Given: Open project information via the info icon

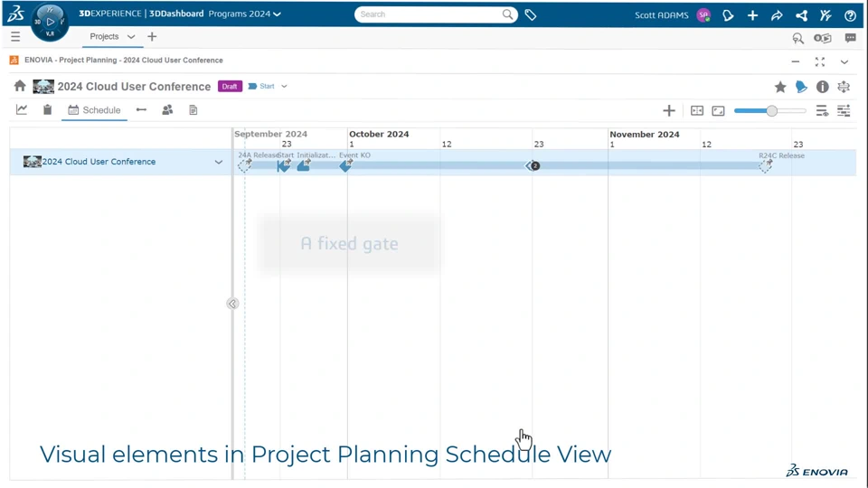Looking at the screenshot, I should tap(822, 87).
